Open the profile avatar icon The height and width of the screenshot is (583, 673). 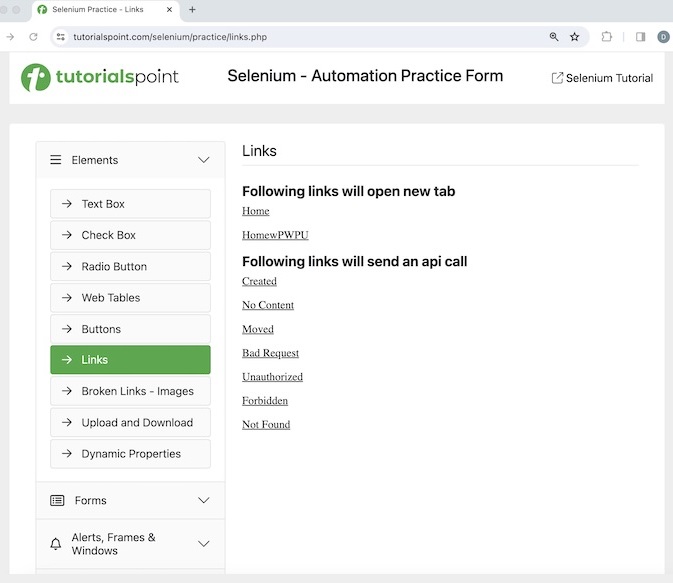click(x=663, y=37)
